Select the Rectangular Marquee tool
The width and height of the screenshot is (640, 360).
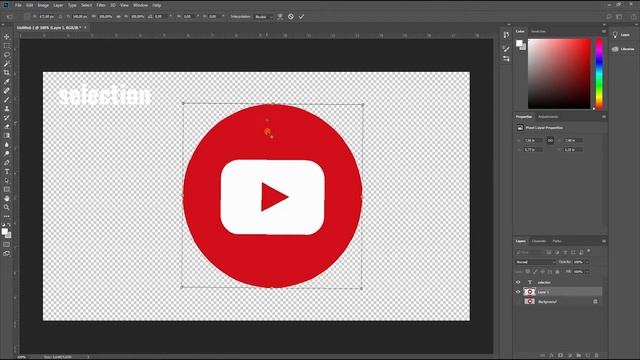[x=7, y=46]
